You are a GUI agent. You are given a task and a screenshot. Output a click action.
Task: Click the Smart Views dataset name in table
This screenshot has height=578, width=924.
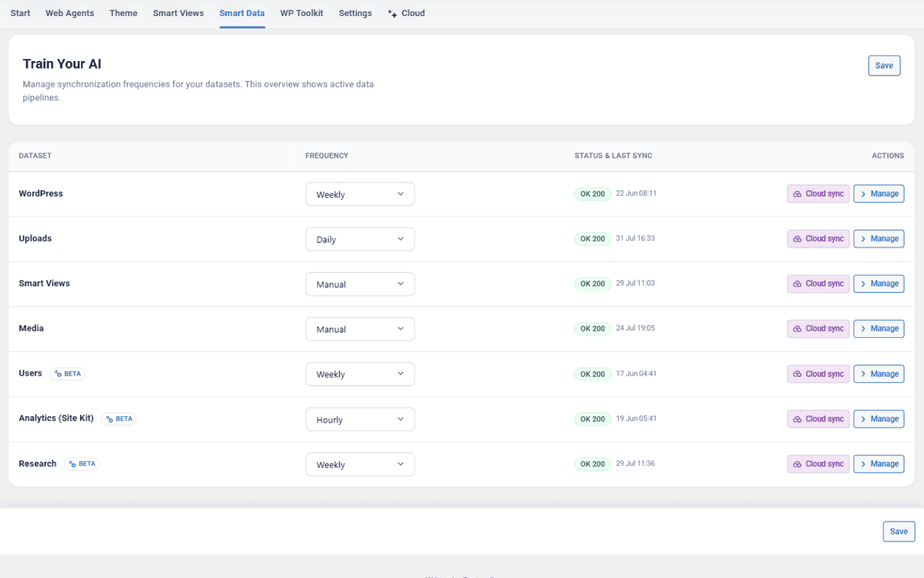point(44,283)
